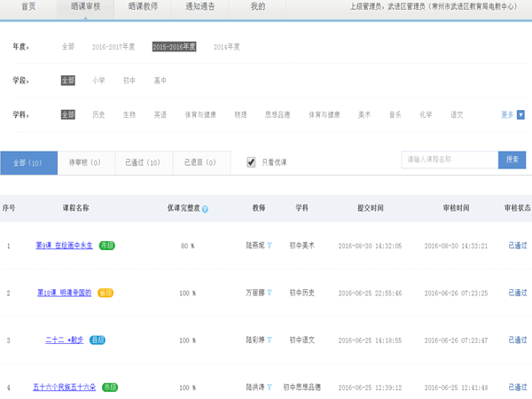Open the 晒课教师 menu tab
Screen dimensions: 532x399
pyautogui.click(x=143, y=6)
